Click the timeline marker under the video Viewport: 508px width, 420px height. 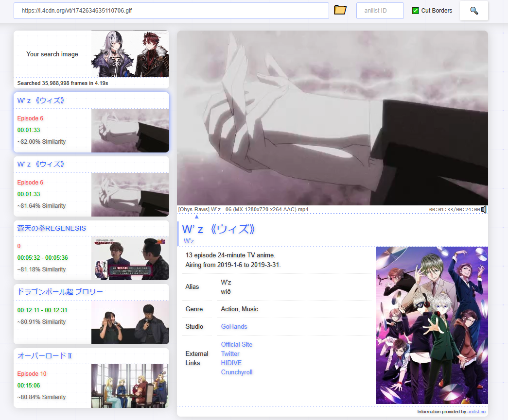tap(196, 217)
